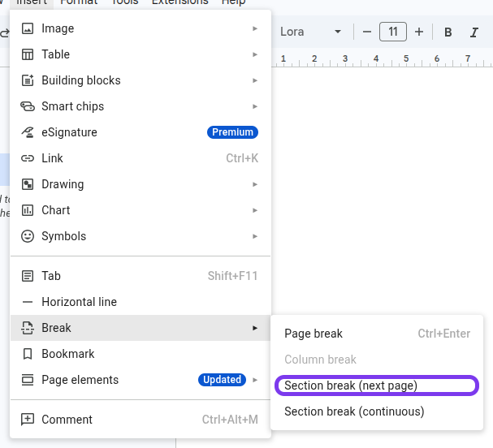Click the eSignature pen icon
This screenshot has width=493, height=448.
pos(28,132)
